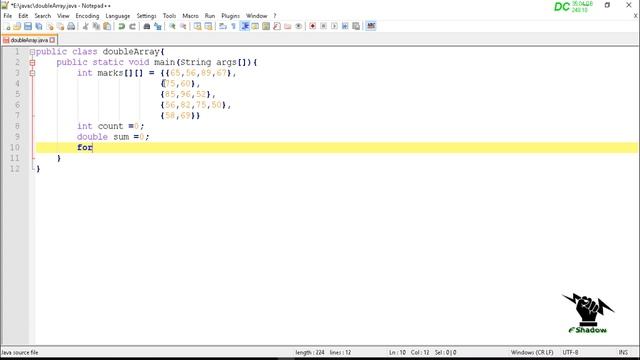The width and height of the screenshot is (640, 360).
Task: Zoom out using the toolbar icon
Action: [183, 26]
